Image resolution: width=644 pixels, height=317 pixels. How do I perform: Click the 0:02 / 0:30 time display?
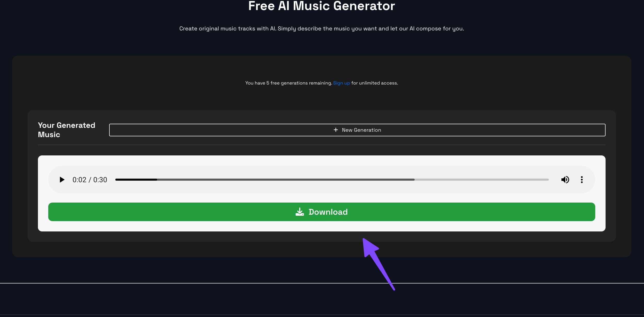tap(90, 180)
